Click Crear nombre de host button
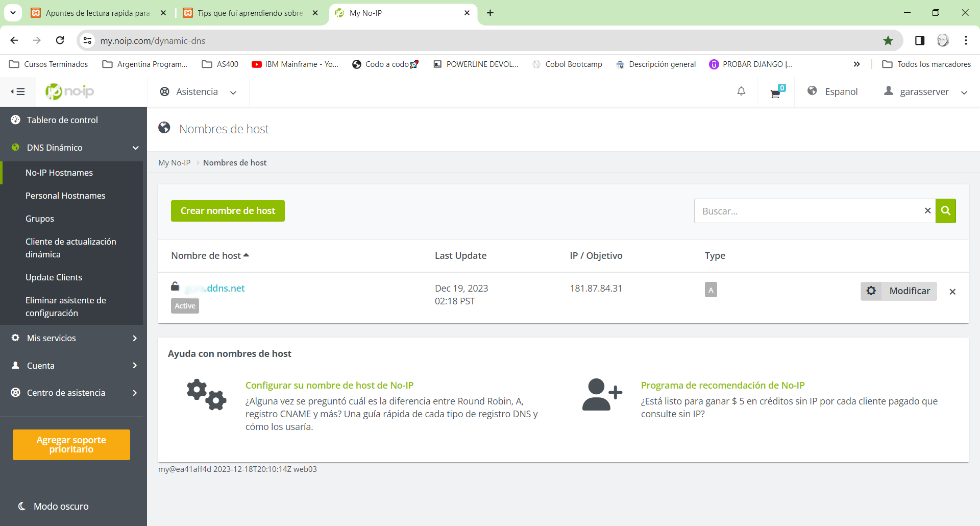Image resolution: width=980 pixels, height=526 pixels. [x=228, y=211]
